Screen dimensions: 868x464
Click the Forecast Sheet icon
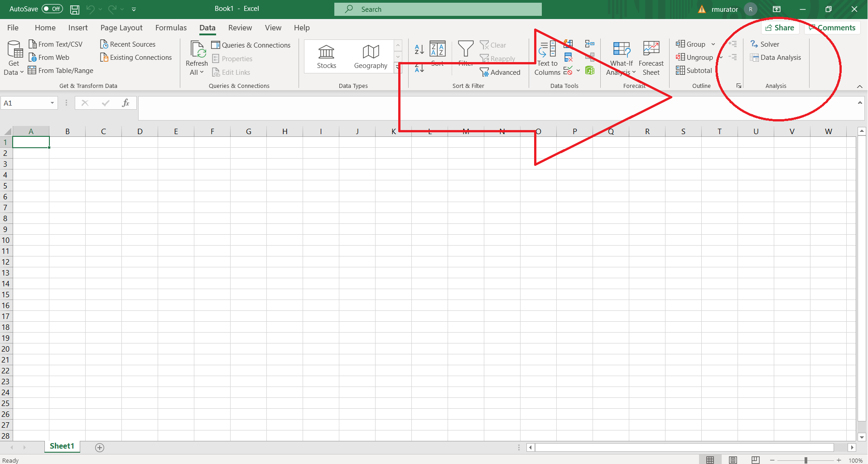(651, 58)
